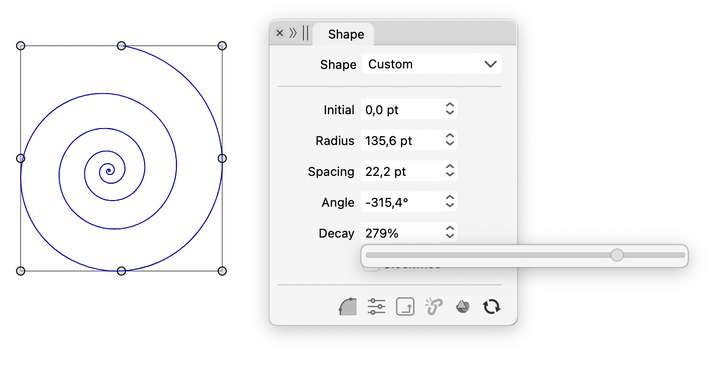The height and width of the screenshot is (377, 720).
Task: Open the Shape type Custom dropdown
Action: pyautogui.click(x=432, y=64)
